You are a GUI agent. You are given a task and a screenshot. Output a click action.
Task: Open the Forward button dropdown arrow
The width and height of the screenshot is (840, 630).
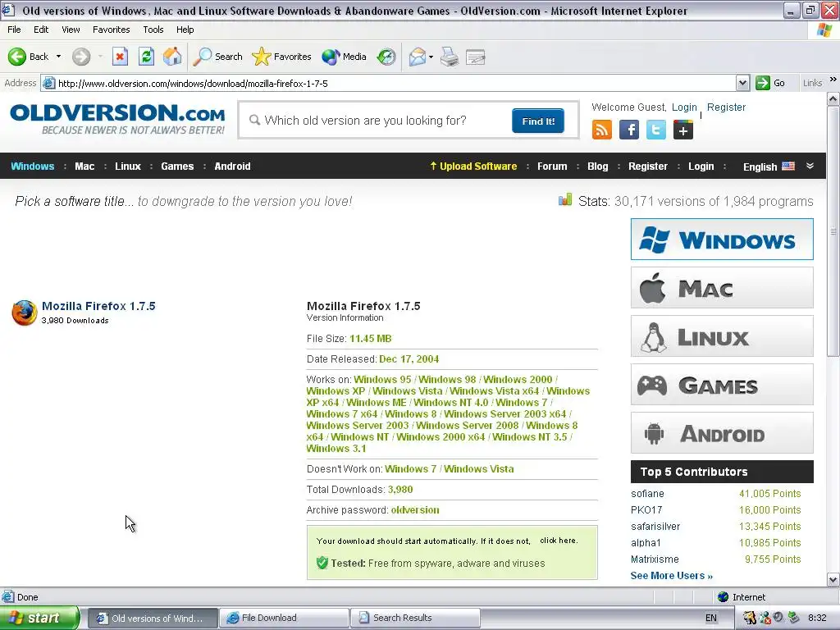pos(99,57)
